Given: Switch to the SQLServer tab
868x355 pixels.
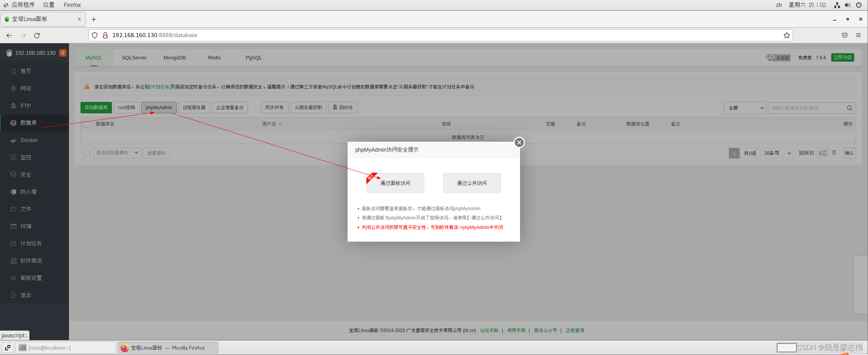Looking at the screenshot, I should click(134, 58).
